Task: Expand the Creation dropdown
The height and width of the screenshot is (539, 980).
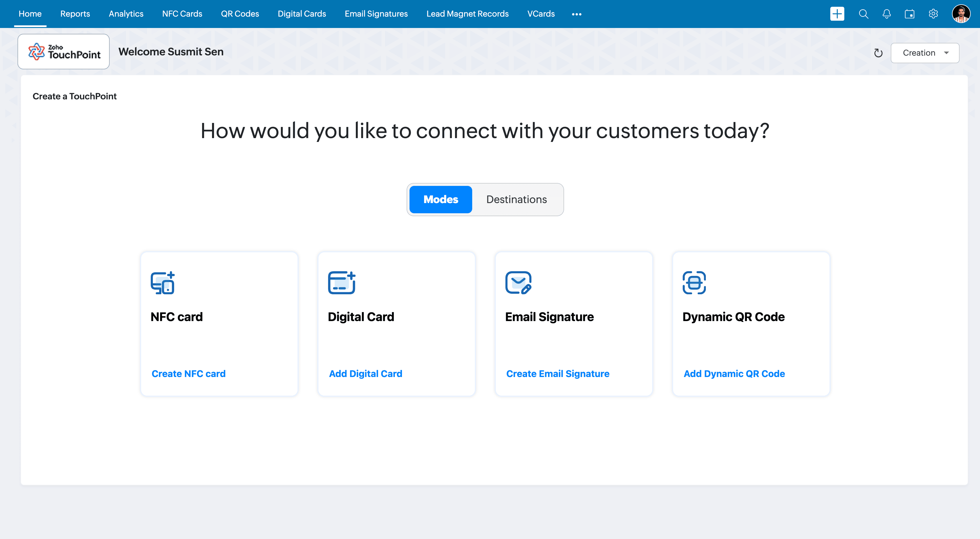Action: coord(925,53)
